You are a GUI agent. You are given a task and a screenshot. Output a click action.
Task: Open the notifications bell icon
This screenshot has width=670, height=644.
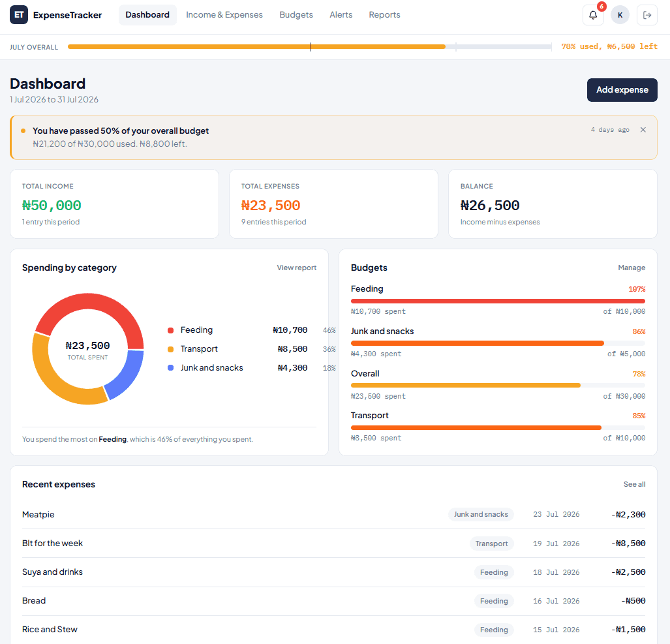click(593, 15)
